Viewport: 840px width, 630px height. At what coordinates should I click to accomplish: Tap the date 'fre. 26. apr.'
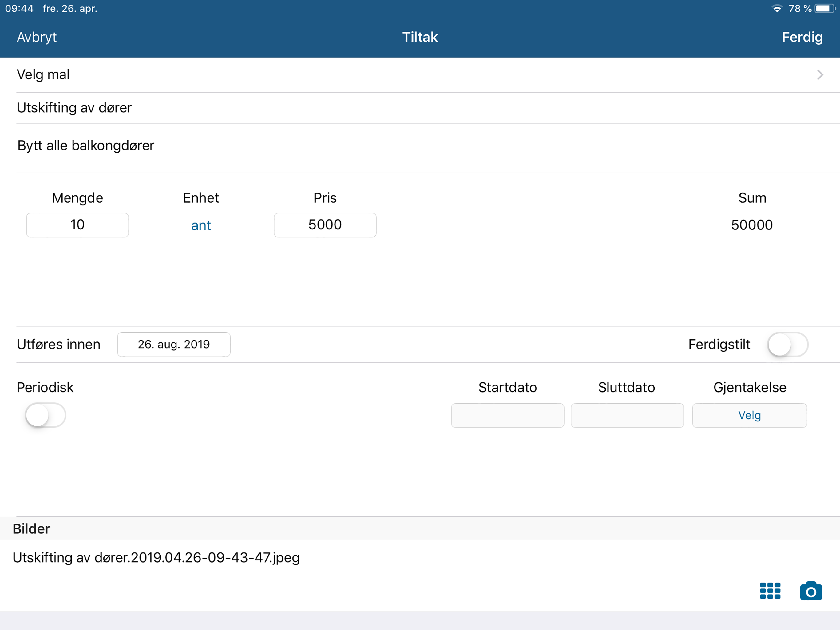pos(70,8)
